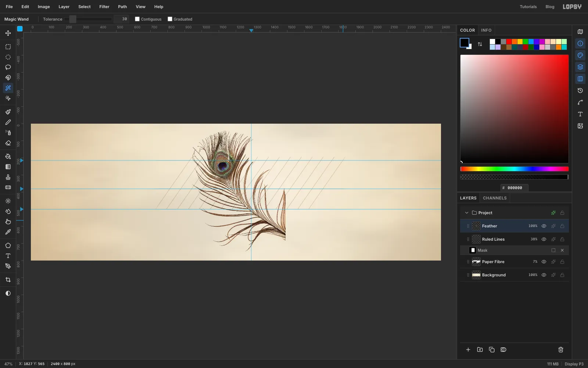Open the File menu
The image size is (588, 368).
[x=9, y=7]
